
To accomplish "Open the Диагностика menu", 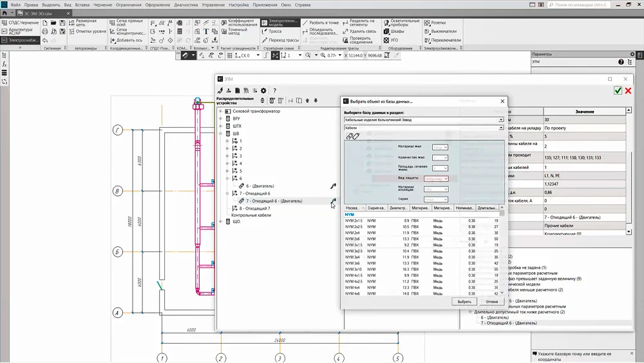I will (x=186, y=5).
